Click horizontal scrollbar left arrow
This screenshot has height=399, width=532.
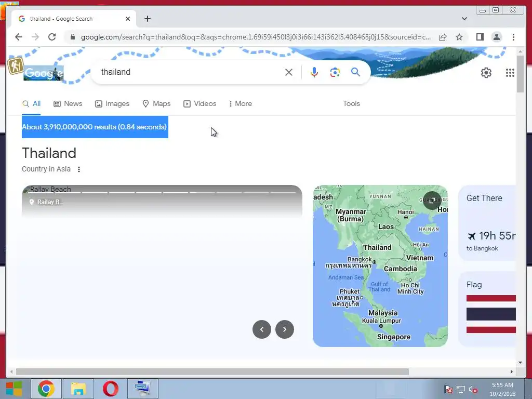point(11,371)
